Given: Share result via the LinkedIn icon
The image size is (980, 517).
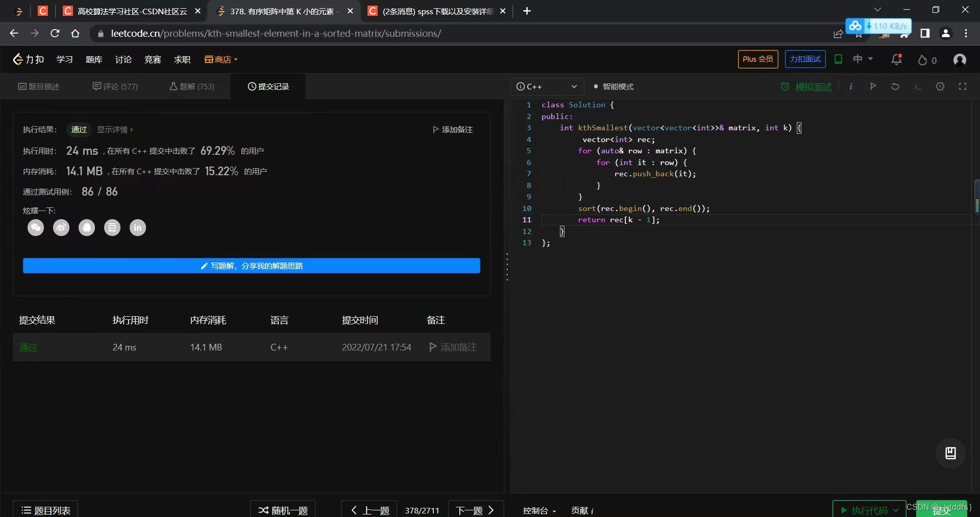Looking at the screenshot, I should pyautogui.click(x=138, y=228).
